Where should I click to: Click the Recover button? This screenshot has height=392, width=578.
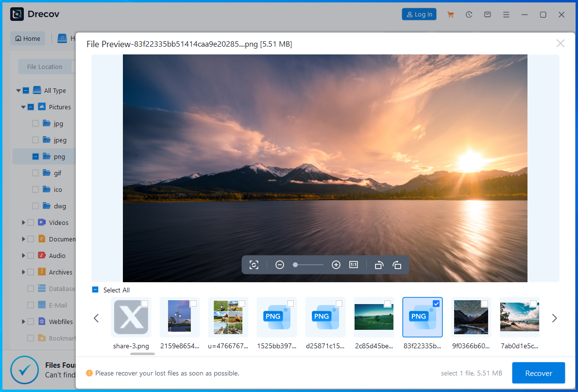click(x=538, y=373)
